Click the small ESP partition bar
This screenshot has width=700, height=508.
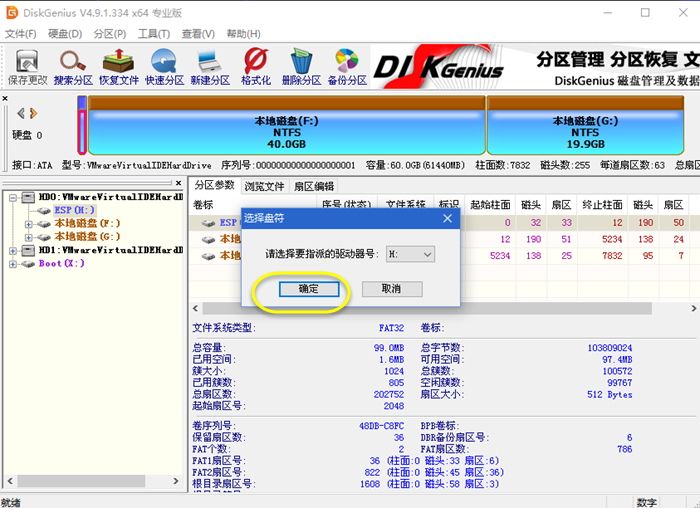82,125
